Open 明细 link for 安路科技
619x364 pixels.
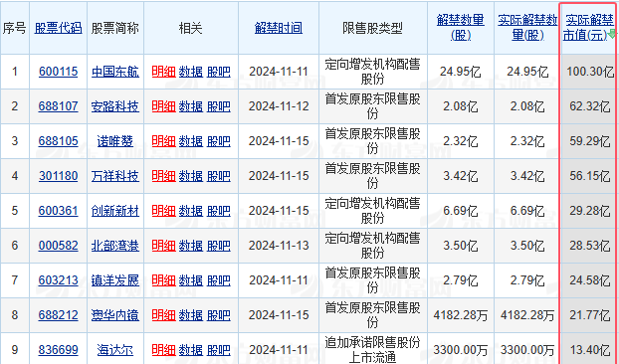pyautogui.click(x=163, y=106)
